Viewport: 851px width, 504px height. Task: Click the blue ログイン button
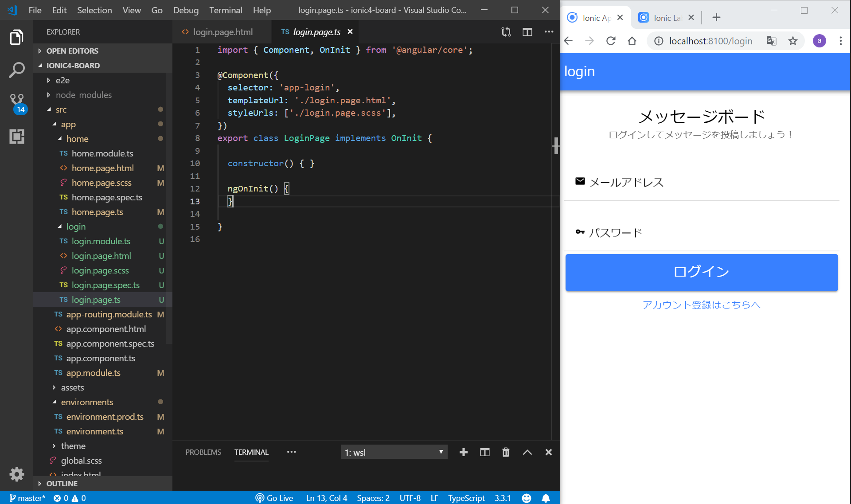pyautogui.click(x=701, y=272)
